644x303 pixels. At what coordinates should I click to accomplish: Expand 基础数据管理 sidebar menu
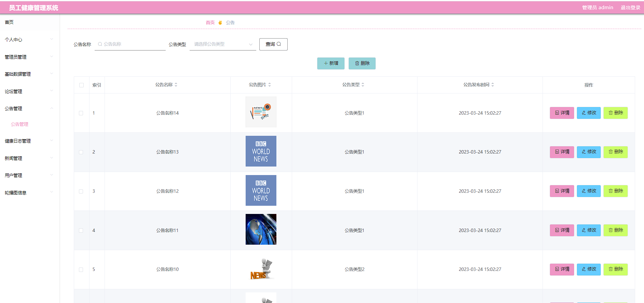click(30, 74)
